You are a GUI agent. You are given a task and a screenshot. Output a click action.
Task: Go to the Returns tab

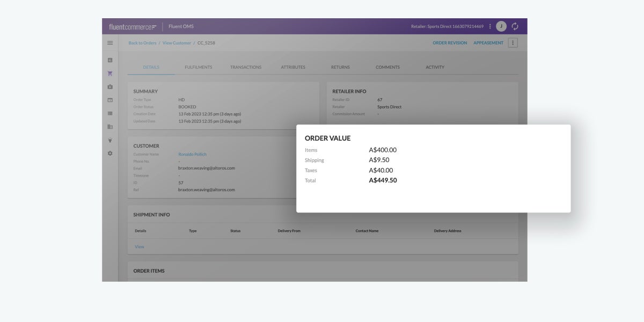tap(340, 67)
